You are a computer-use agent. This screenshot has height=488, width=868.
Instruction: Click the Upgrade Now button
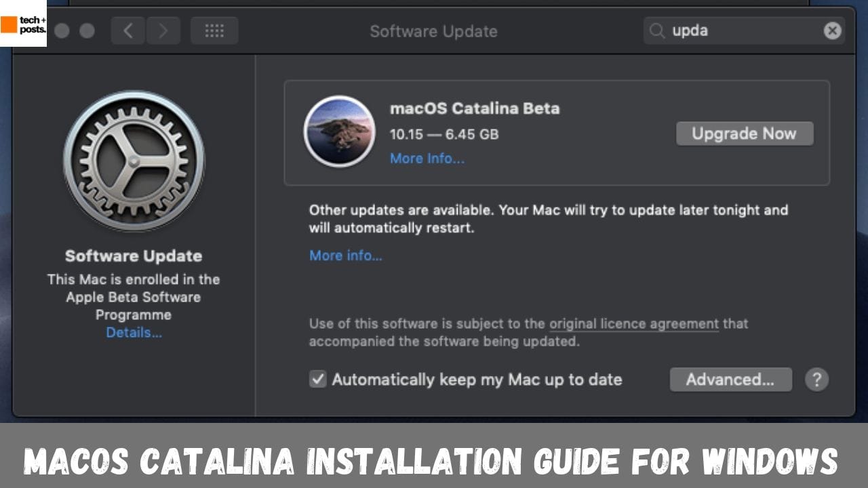pos(745,134)
